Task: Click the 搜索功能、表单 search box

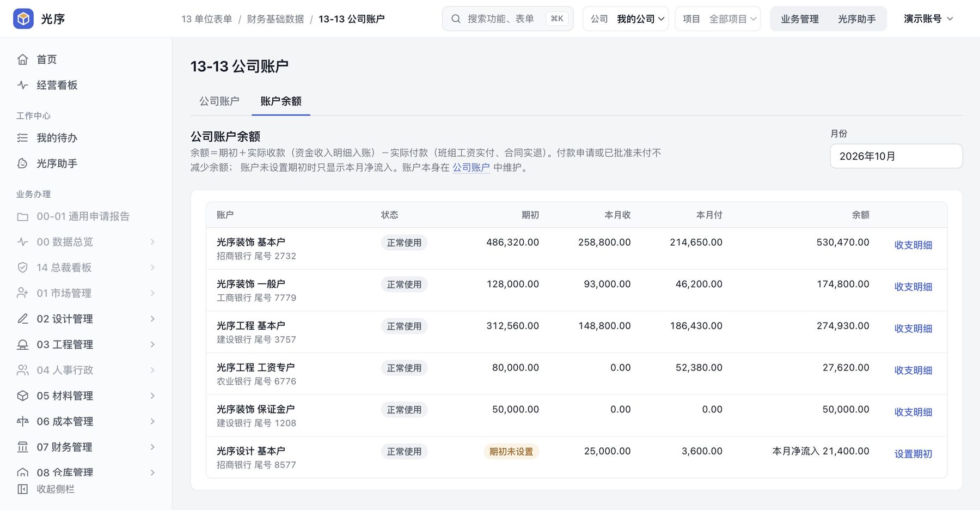Action: point(508,19)
